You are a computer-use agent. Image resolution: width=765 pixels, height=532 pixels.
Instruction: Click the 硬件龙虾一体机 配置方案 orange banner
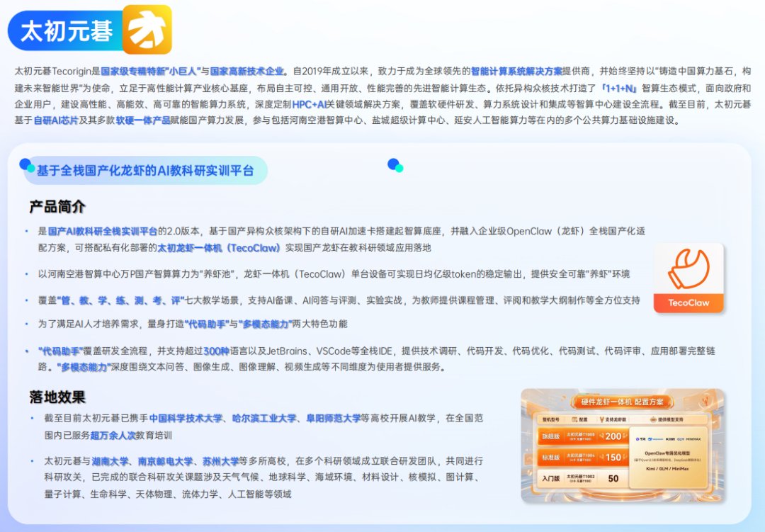[x=622, y=402]
